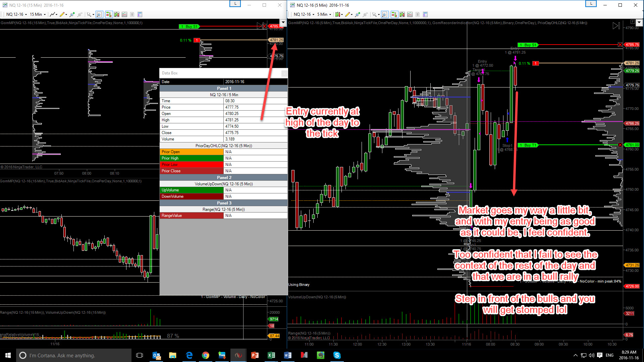Screen dimensions: 644x362
Task: Toggle link button L in 15 Min window
Action: (235, 4)
